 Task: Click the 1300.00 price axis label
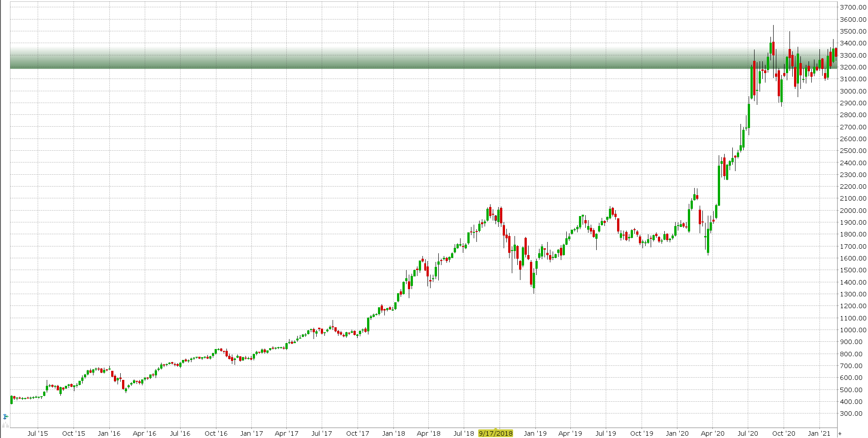click(853, 294)
